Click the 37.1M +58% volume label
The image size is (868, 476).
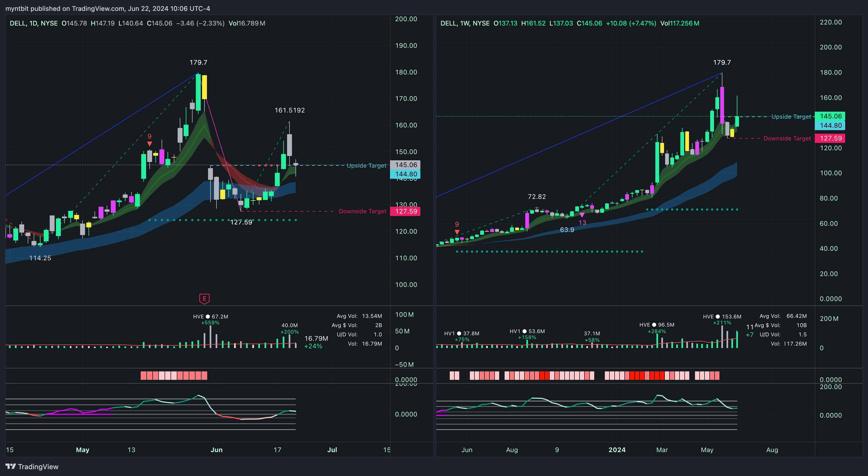(x=592, y=336)
